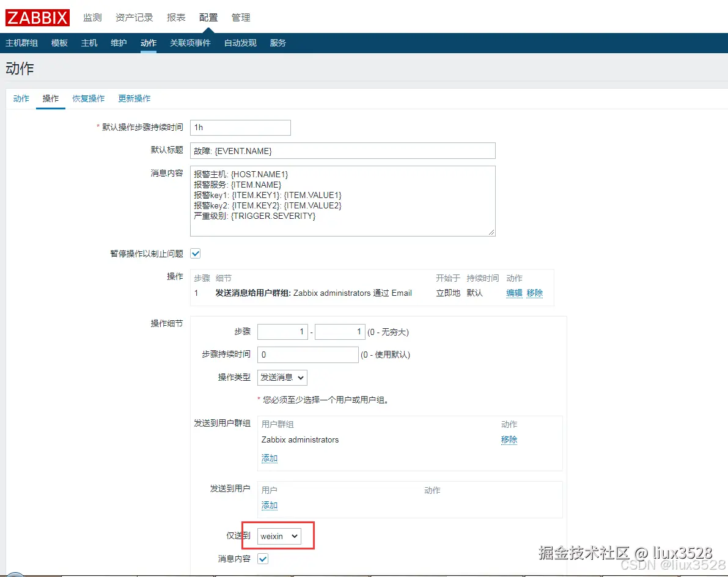Viewport: 728px width, 577px height.
Task: Go to 主机 submenu
Action: point(89,43)
